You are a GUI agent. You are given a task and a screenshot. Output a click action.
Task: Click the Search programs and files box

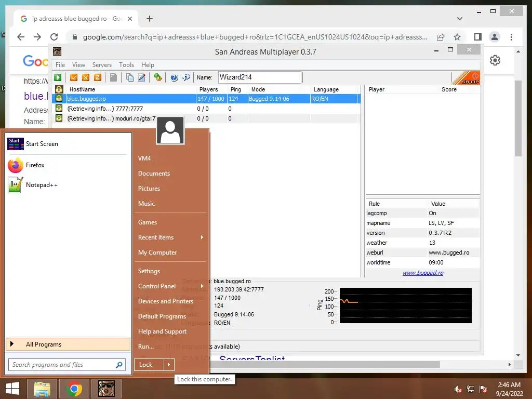pyautogui.click(x=67, y=365)
